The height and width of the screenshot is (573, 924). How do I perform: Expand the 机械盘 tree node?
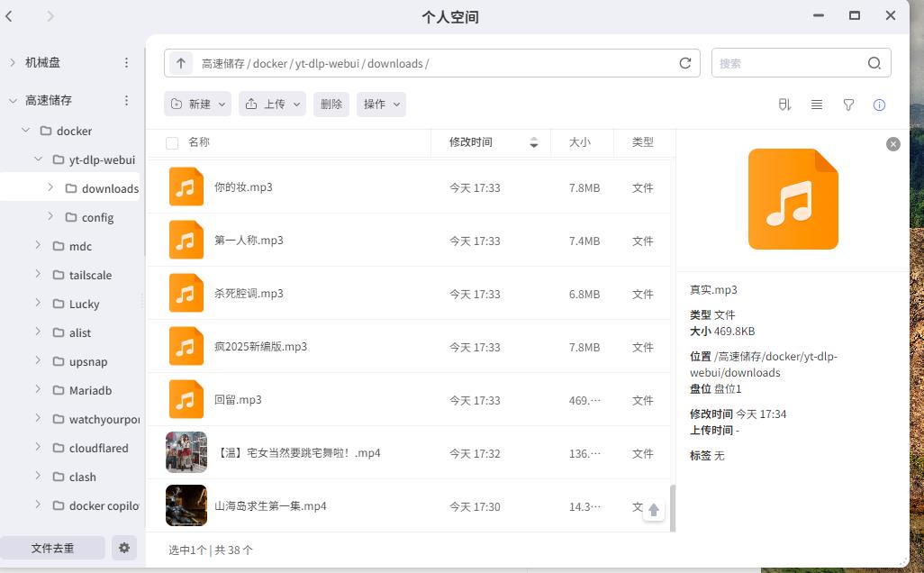[13, 62]
